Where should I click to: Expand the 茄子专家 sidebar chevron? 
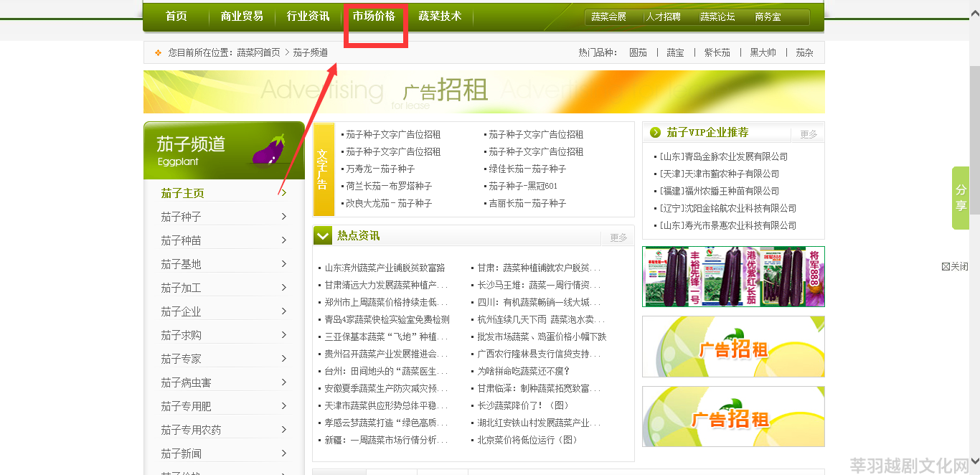pos(283,359)
